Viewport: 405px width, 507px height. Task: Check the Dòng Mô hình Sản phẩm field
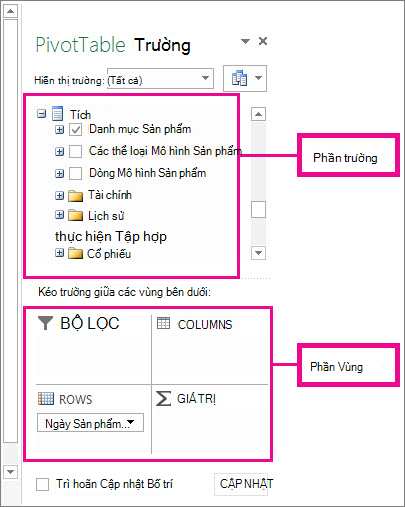click(76, 173)
